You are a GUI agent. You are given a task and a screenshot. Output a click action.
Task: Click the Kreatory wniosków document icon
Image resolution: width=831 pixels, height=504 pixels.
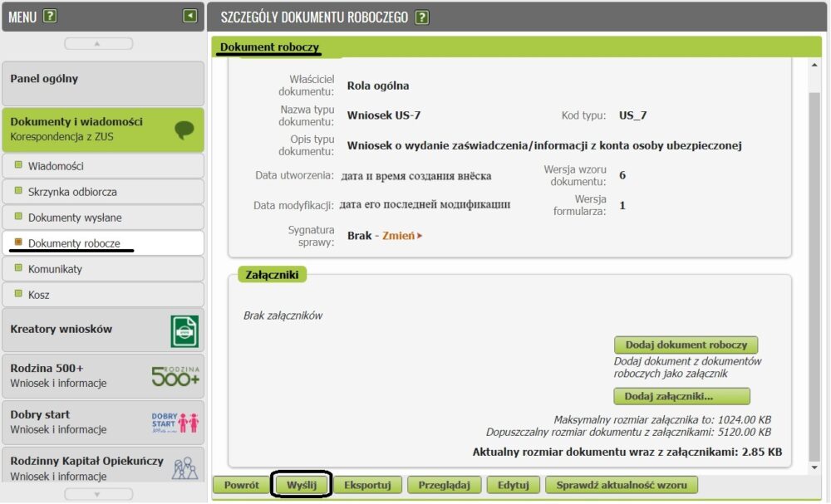point(184,330)
